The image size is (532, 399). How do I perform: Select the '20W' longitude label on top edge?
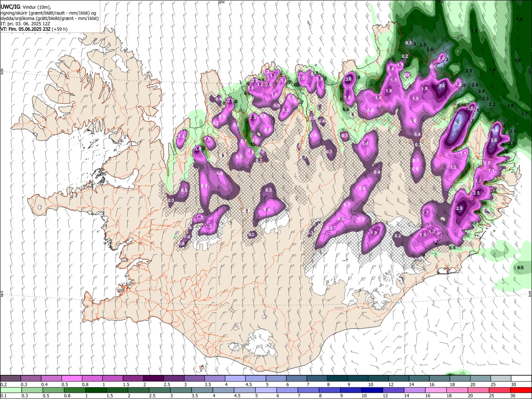(x=221, y=2)
